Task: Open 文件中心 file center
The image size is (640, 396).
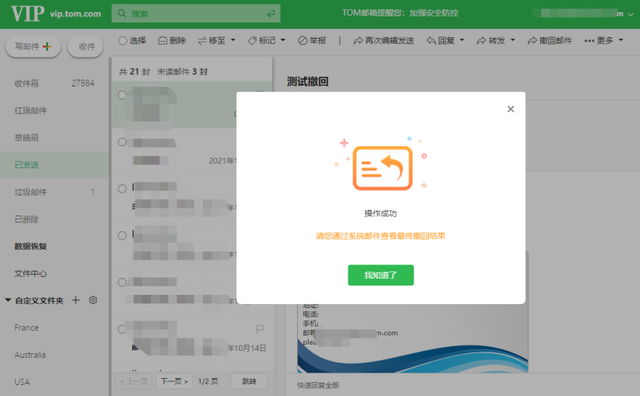Action: coord(31,274)
